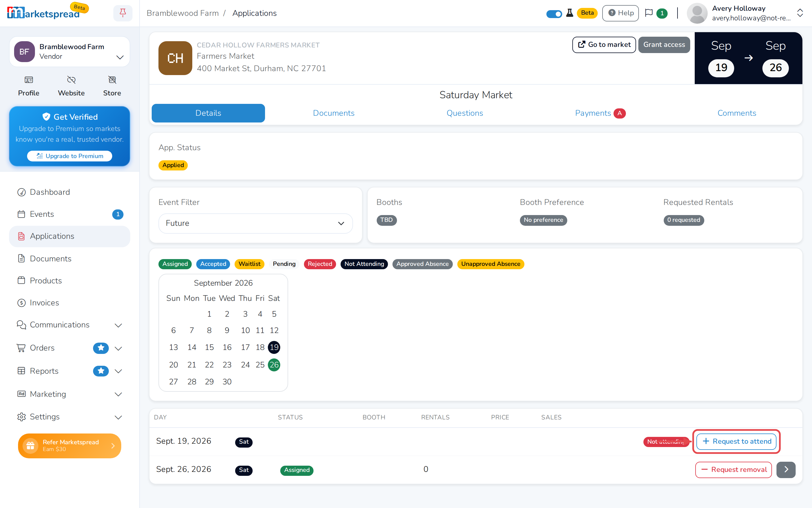812x508 pixels.
Task: Click the Reports premium star badge
Action: [101, 371]
